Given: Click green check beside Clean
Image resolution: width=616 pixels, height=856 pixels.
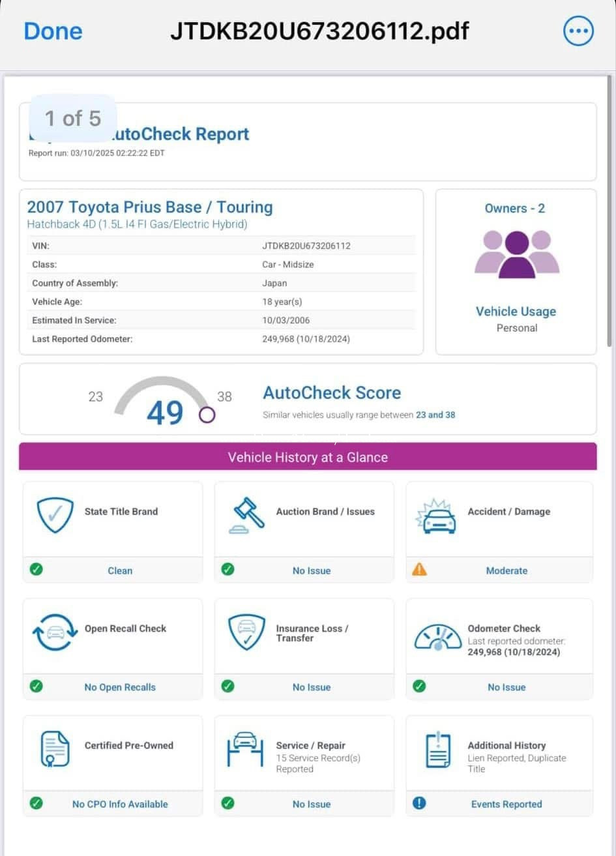Looking at the screenshot, I should pos(37,570).
